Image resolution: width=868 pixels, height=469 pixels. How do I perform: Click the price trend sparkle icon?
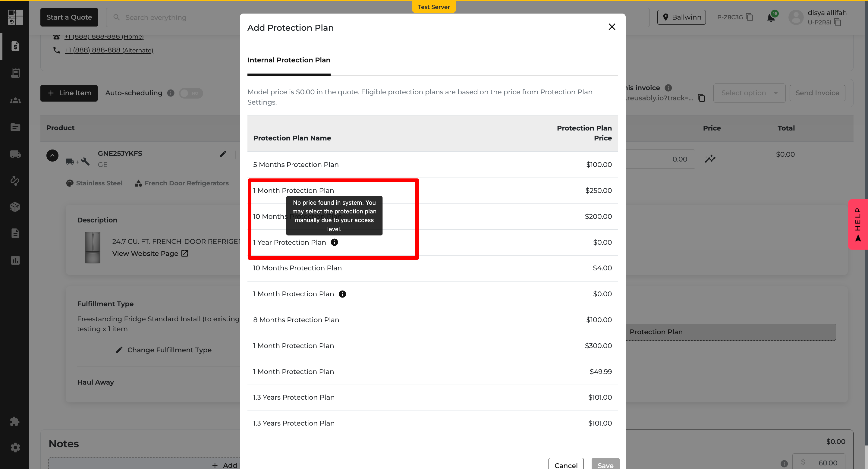click(710, 159)
